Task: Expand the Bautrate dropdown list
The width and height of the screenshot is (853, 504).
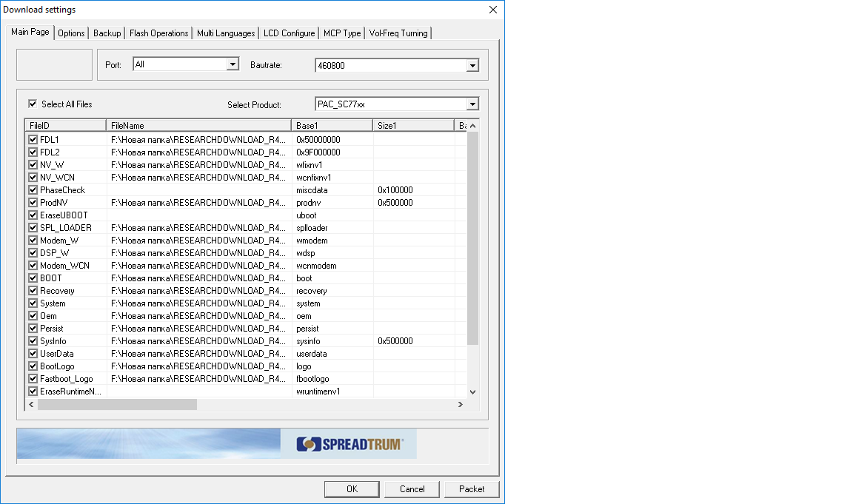Action: [x=472, y=65]
